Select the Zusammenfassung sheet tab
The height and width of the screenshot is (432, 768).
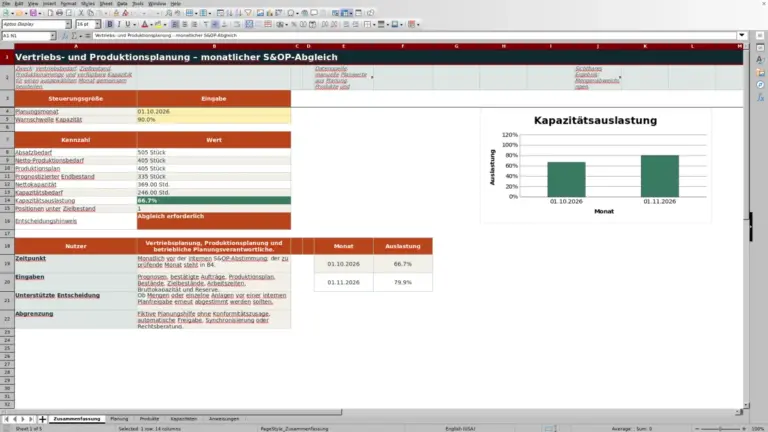[77, 419]
